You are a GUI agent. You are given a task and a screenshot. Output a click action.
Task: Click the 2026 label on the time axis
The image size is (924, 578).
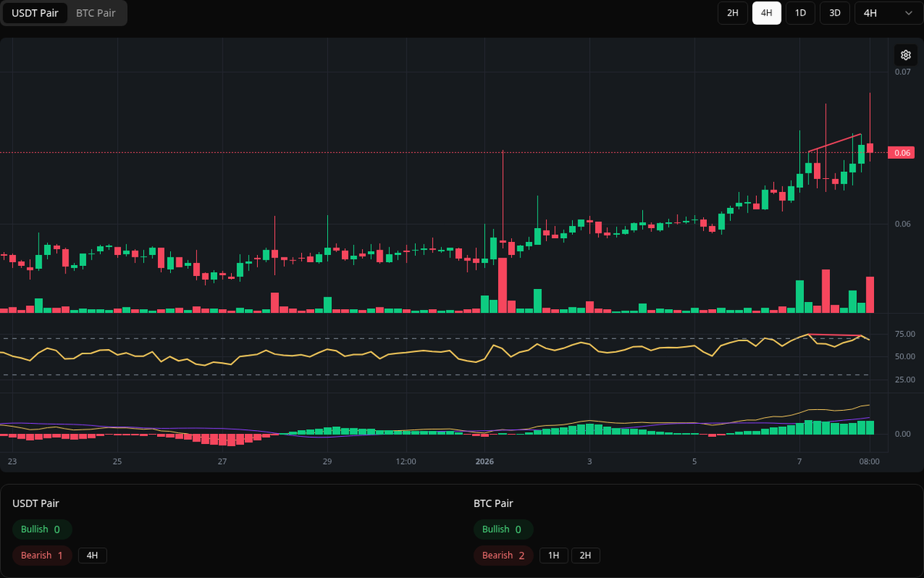[485, 462]
